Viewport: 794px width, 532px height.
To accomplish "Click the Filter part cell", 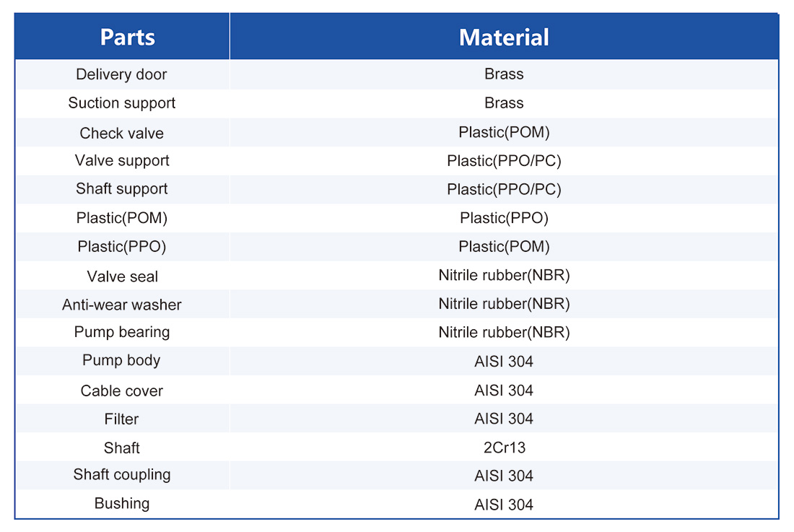I will click(x=121, y=419).
